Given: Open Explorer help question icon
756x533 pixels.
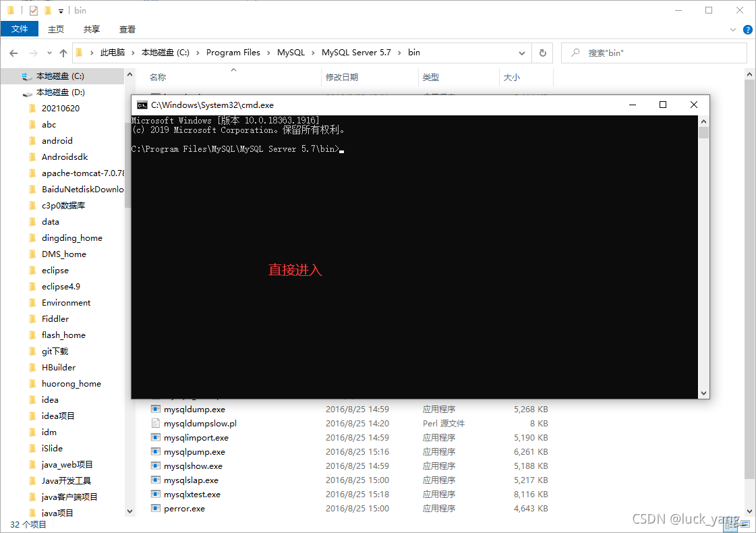Looking at the screenshot, I should coord(748,30).
